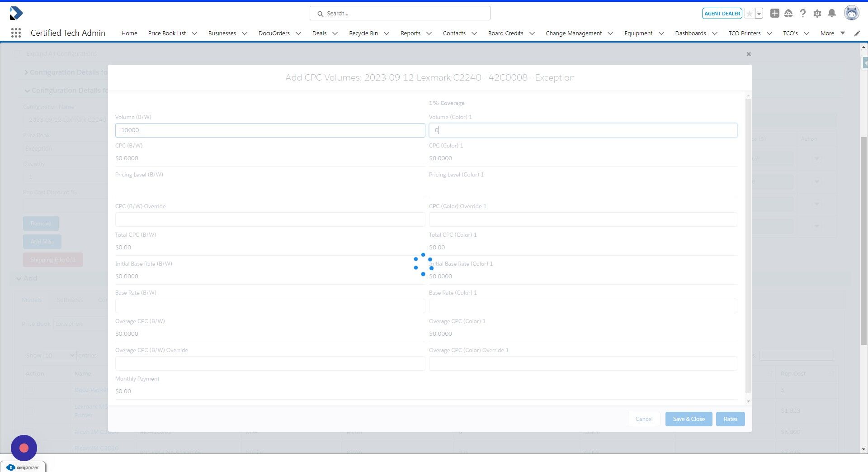Click the Rates button

click(x=730, y=419)
